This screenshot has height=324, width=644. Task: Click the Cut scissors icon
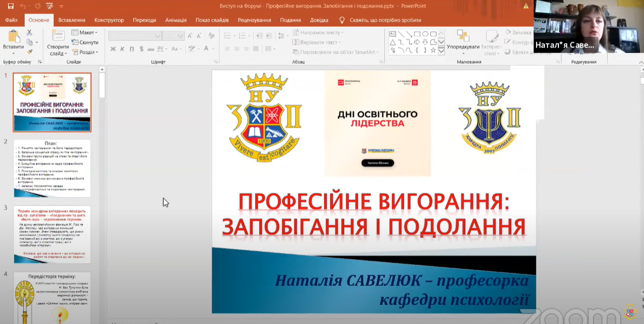[30, 34]
